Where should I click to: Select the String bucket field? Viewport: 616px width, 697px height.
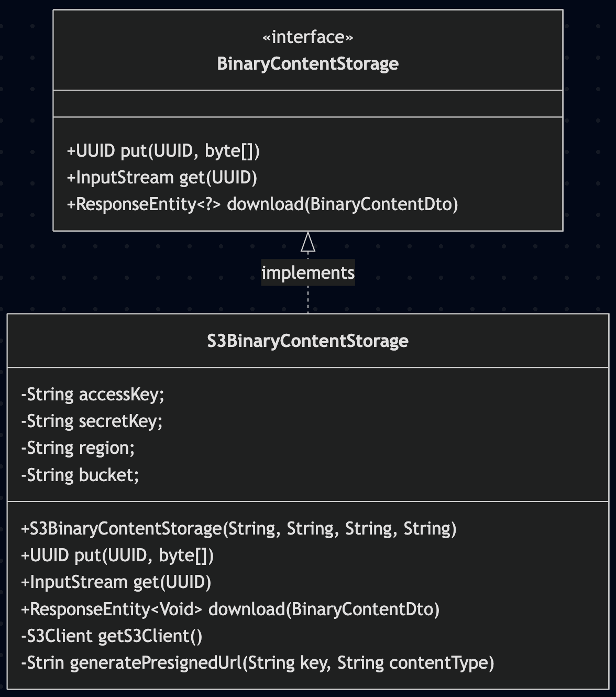click(80, 475)
